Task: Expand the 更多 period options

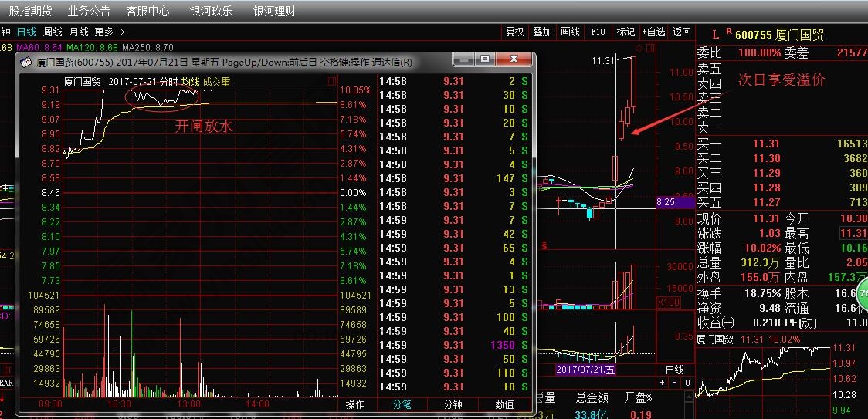Action: [110, 32]
